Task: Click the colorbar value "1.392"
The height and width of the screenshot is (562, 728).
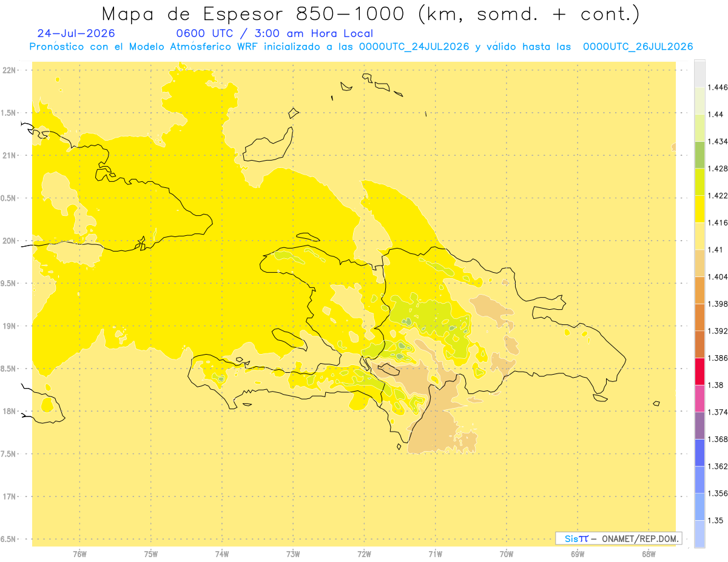Action: [x=718, y=331]
